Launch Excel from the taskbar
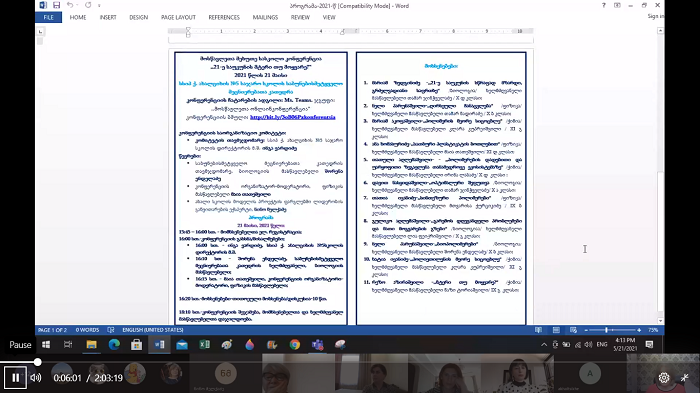This screenshot has width=700, height=393. (204, 344)
